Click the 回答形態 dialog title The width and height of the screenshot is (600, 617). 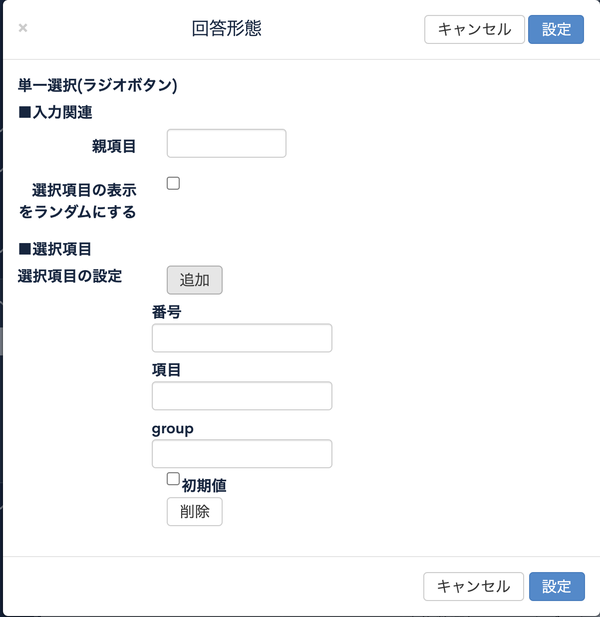[226, 28]
